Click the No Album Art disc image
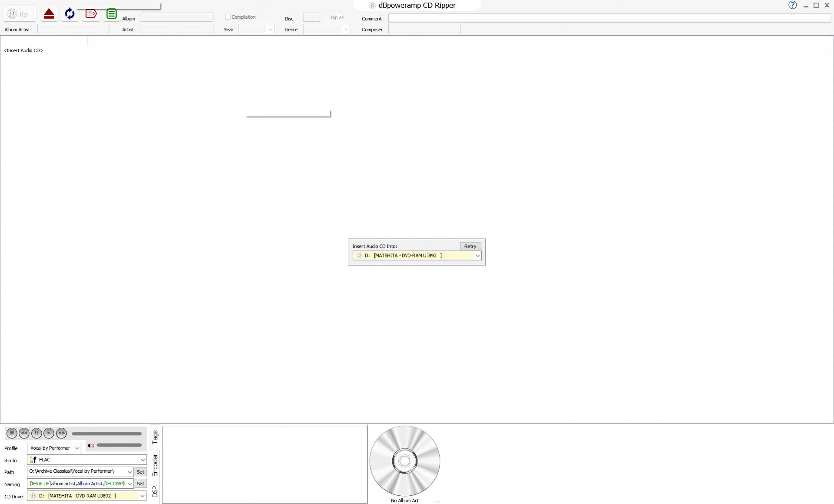The image size is (834, 504). pyautogui.click(x=404, y=461)
